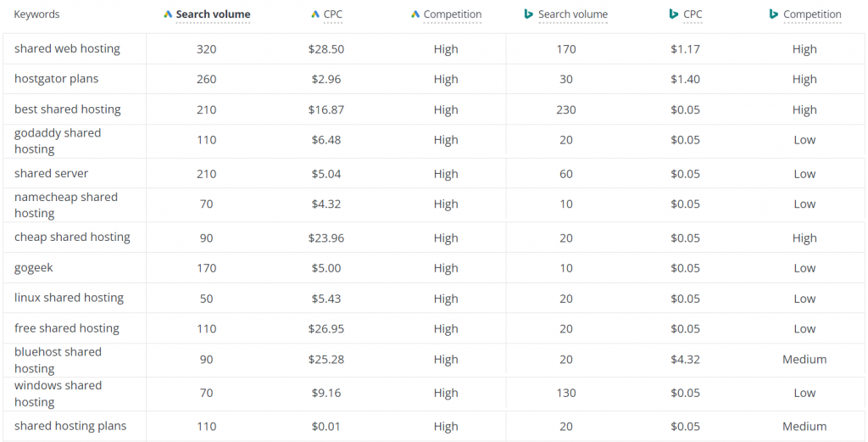Click Google Ads icon beside CPC header
Screen dimensions: 868x442
[x=315, y=14]
